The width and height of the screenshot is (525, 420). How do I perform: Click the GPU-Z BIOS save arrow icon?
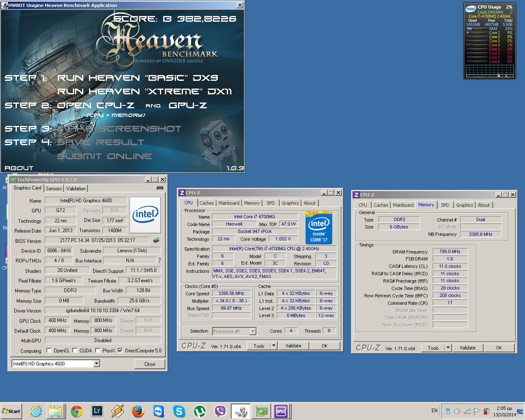point(156,240)
